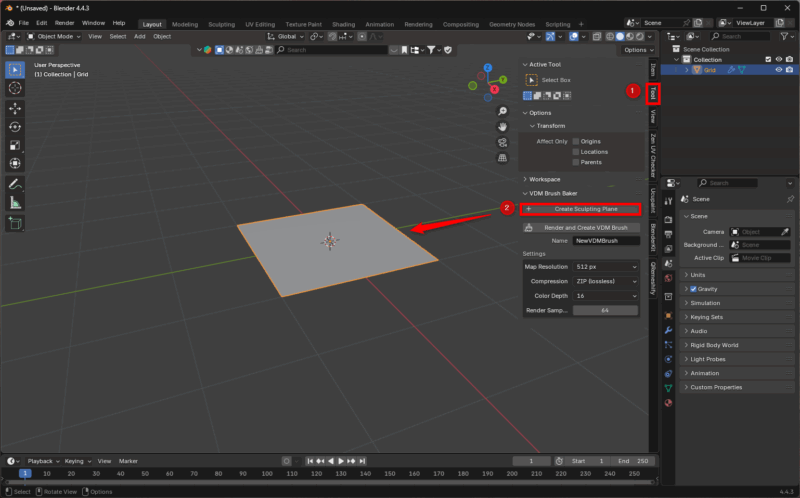Viewport: 800px width, 498px height.
Task: Click the zoom viewport magnifier icon
Action: click(503, 111)
